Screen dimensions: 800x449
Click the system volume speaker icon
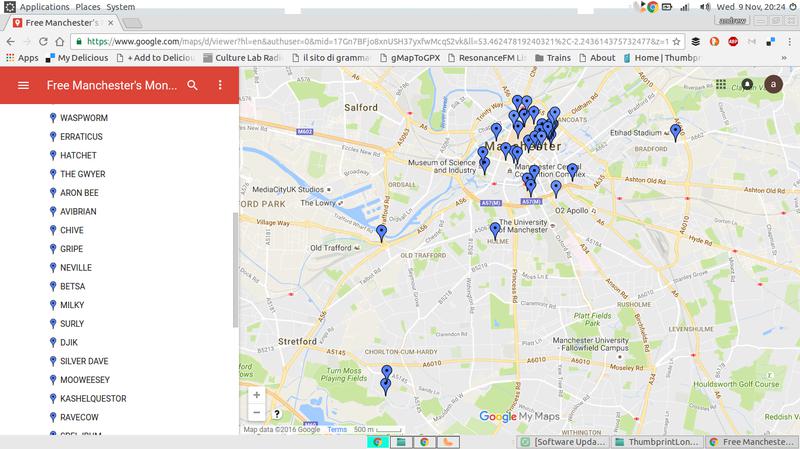click(705, 7)
